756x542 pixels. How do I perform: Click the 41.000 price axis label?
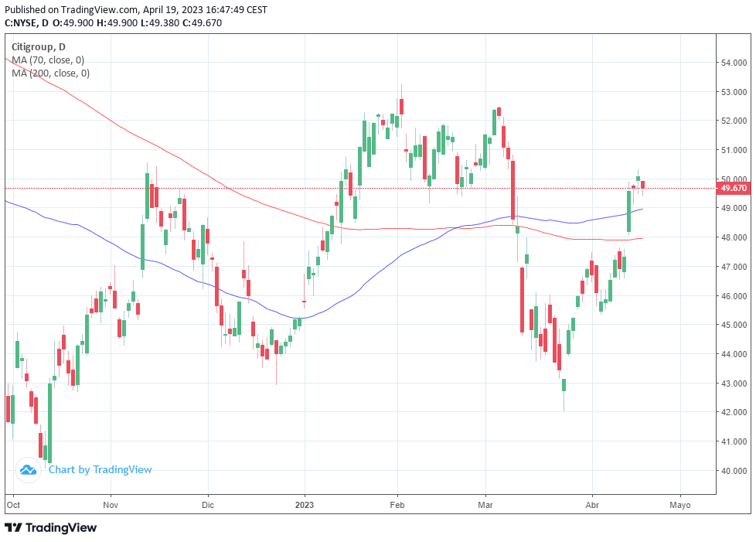pos(734,441)
